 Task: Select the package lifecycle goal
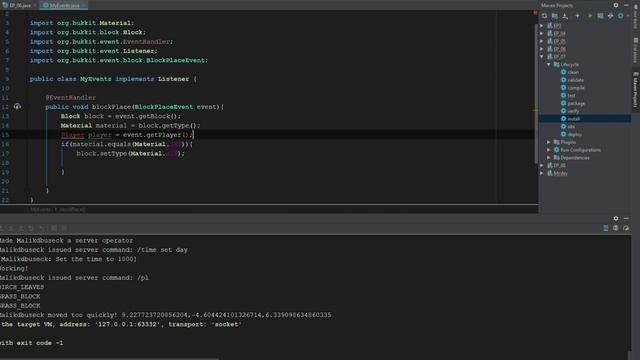(x=576, y=103)
